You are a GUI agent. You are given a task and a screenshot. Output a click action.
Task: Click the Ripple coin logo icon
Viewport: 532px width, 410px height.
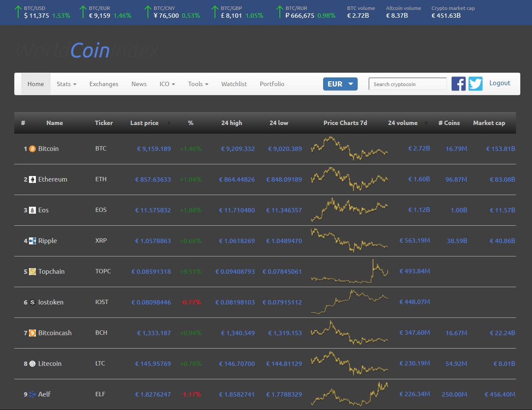click(x=32, y=241)
